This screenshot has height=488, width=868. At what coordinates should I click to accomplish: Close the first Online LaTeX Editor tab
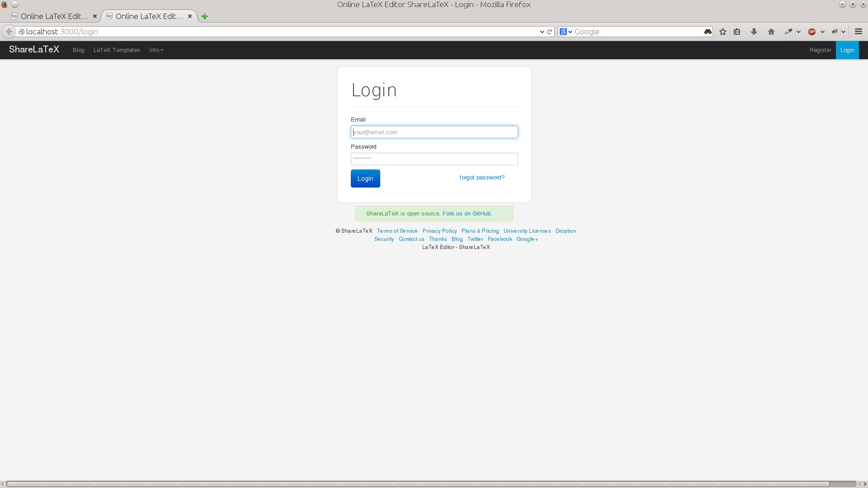pyautogui.click(x=95, y=16)
